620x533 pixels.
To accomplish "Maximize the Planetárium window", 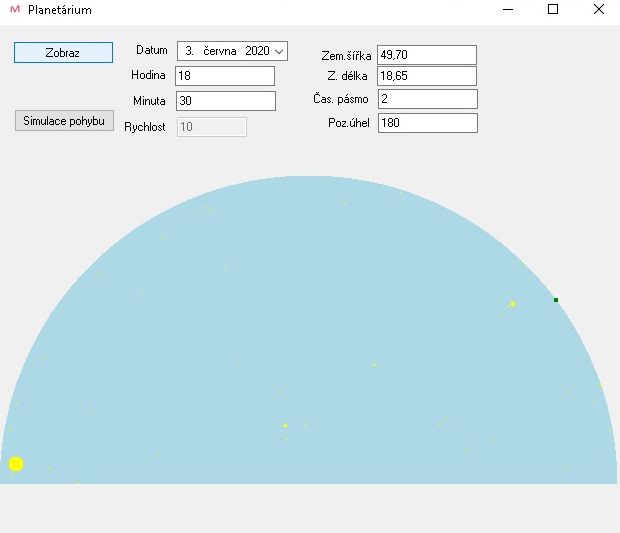I will pyautogui.click(x=551, y=10).
